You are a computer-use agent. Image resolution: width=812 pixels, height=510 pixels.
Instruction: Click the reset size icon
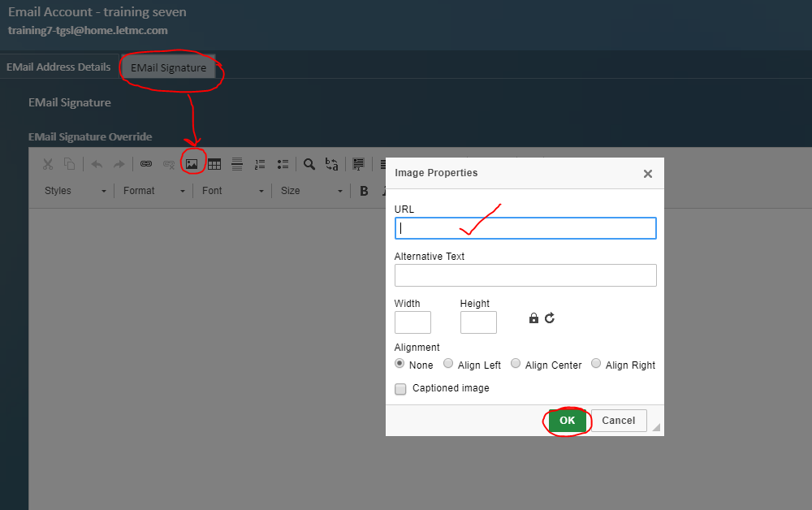[x=550, y=318]
